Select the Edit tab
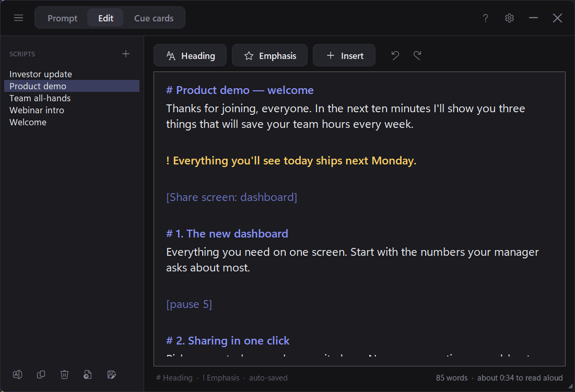 click(x=105, y=18)
